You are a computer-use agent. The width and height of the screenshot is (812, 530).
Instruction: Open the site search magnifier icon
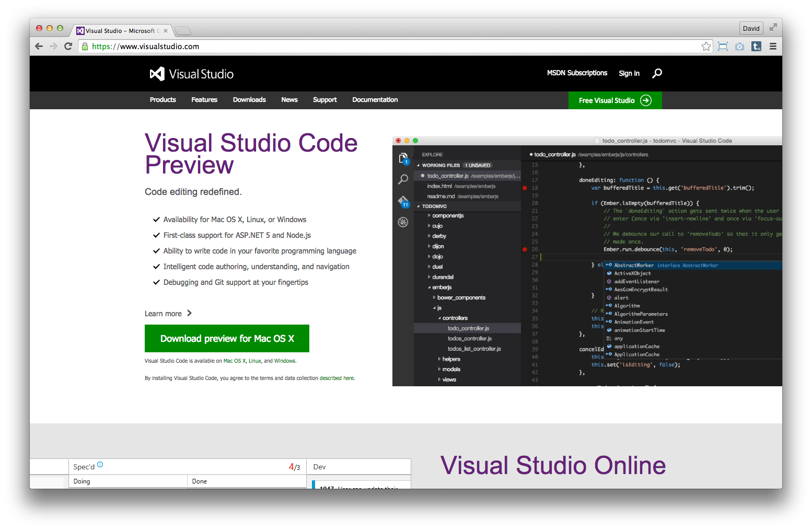point(657,73)
